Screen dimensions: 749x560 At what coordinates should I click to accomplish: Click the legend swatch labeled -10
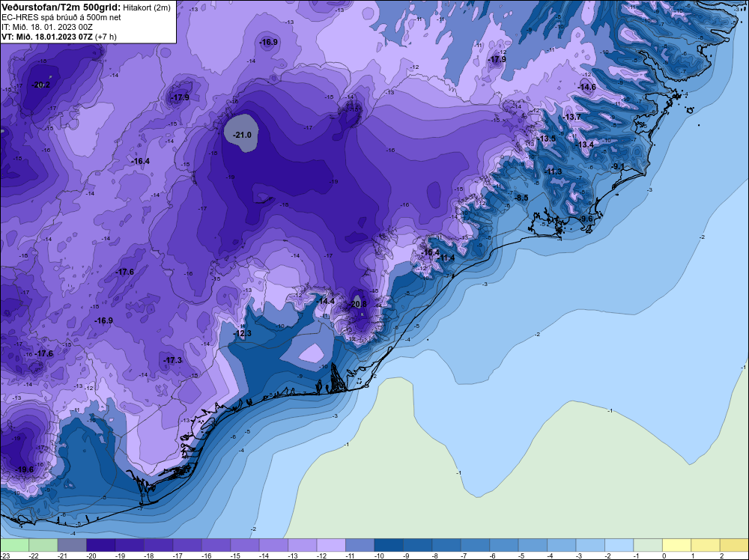click(x=388, y=545)
